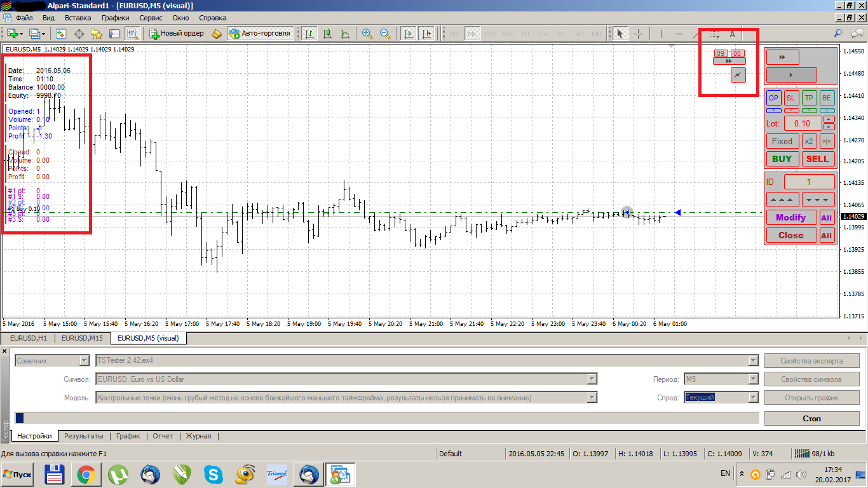The width and height of the screenshot is (868, 488).
Task: Switch to the Журнал tester tab
Action: [x=198, y=437]
